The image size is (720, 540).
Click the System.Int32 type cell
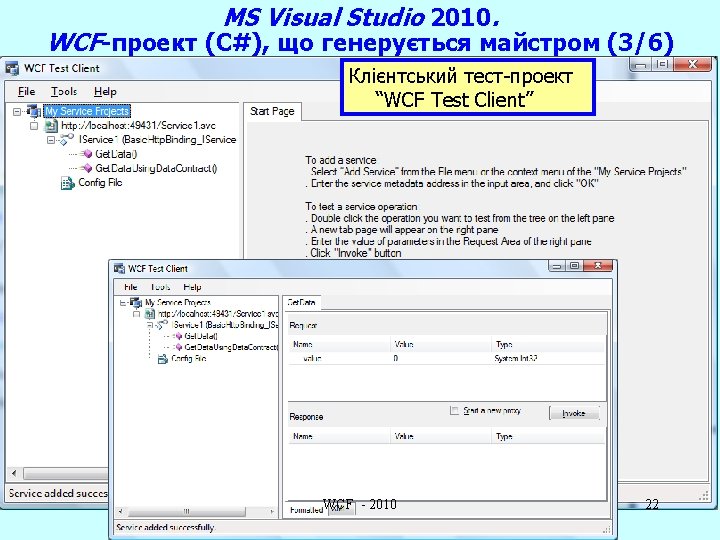pyautogui.click(x=516, y=358)
